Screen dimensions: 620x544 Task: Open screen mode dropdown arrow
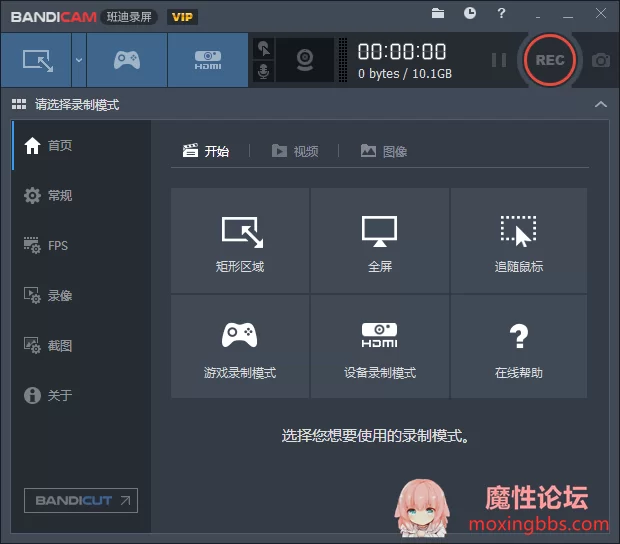pos(79,60)
